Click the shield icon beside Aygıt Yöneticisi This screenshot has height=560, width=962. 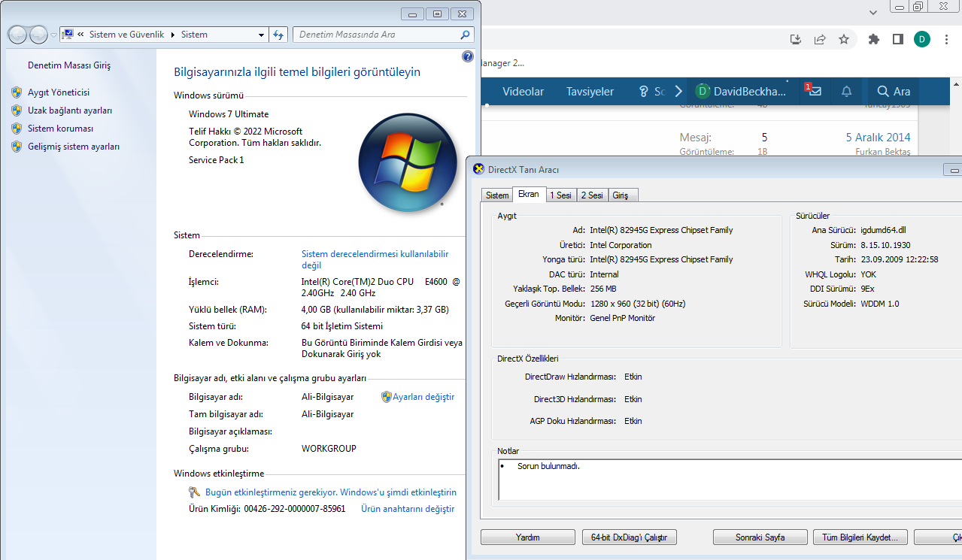click(17, 92)
